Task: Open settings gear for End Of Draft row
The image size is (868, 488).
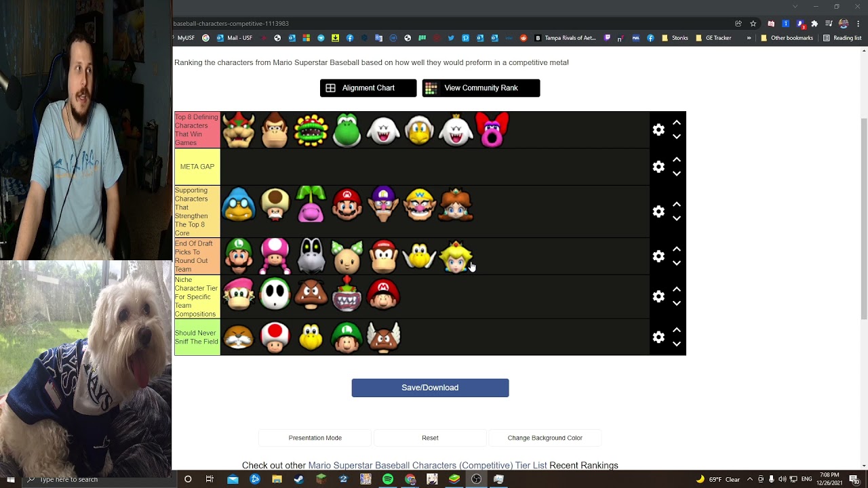Action: pyautogui.click(x=658, y=256)
